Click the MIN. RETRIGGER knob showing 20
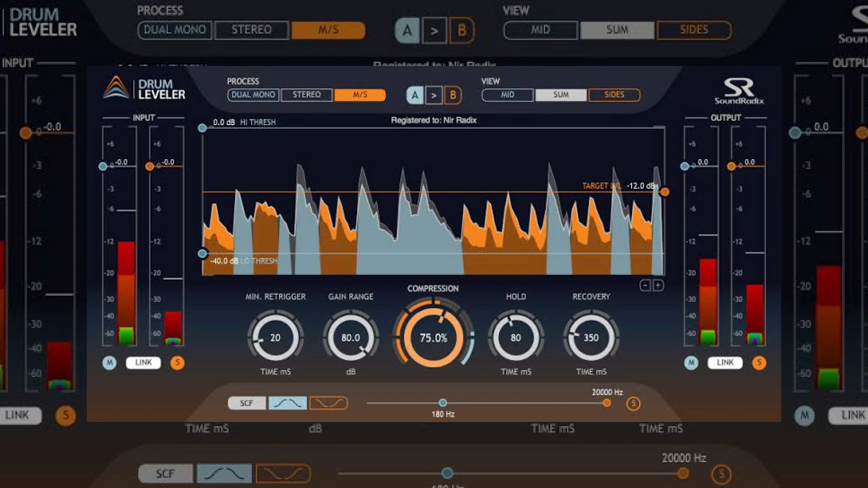The width and height of the screenshot is (868, 488). pyautogui.click(x=275, y=338)
